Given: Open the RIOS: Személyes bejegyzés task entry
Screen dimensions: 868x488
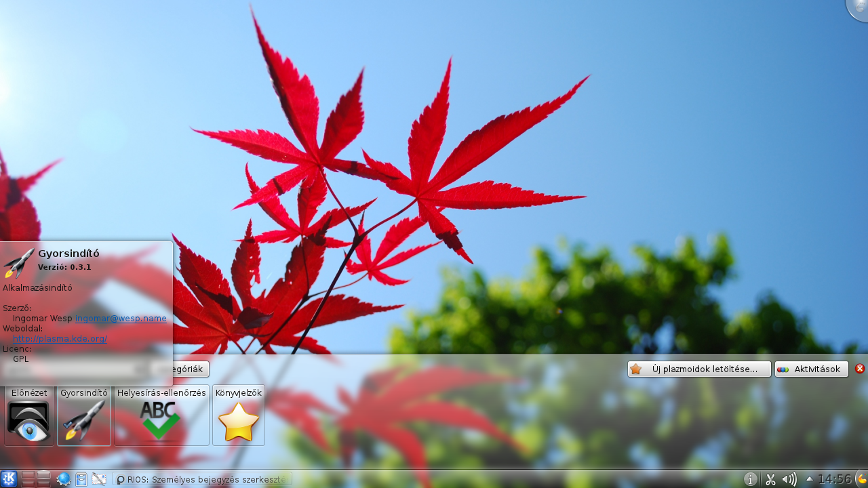Looking at the screenshot, I should [x=202, y=479].
